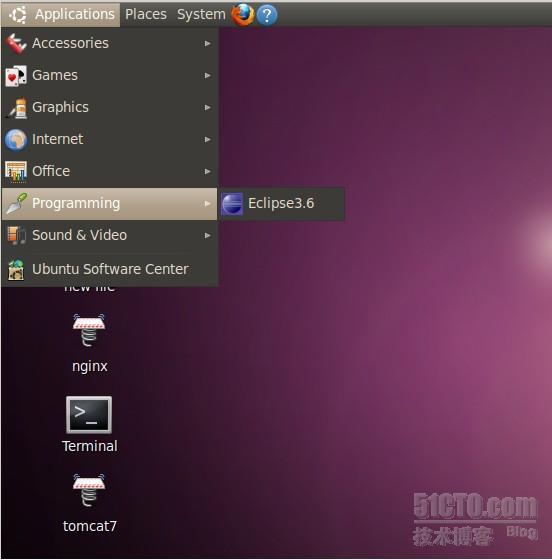Select the nginx desktop launcher icon

coord(89,330)
